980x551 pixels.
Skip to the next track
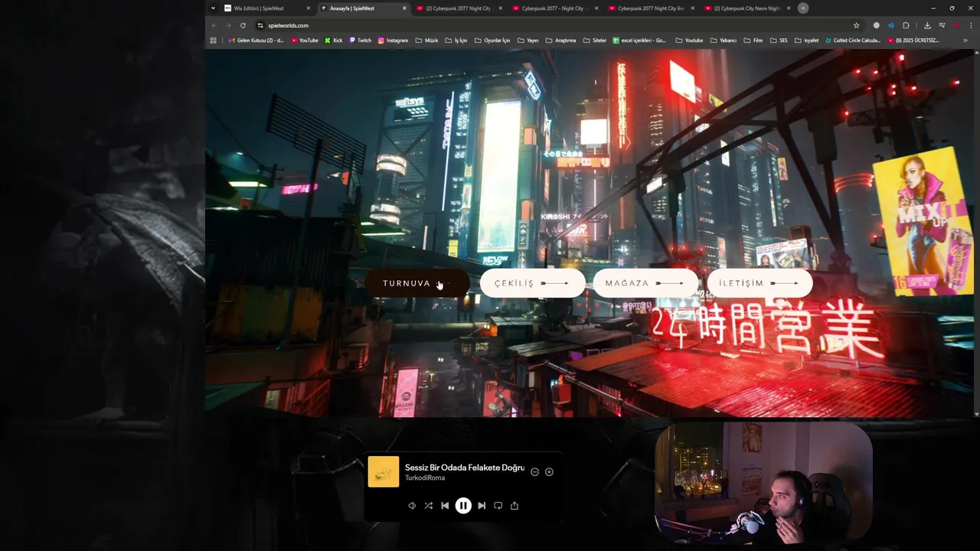(x=482, y=506)
